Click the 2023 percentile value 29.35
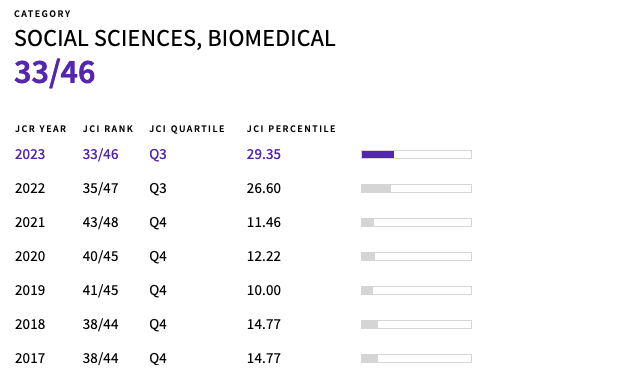This screenshot has width=631, height=386. pyautogui.click(x=264, y=154)
